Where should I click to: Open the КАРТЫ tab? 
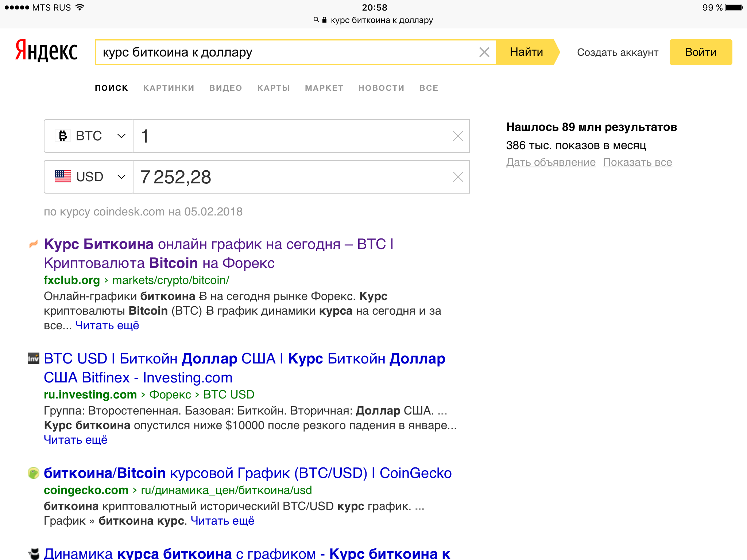[x=274, y=88]
